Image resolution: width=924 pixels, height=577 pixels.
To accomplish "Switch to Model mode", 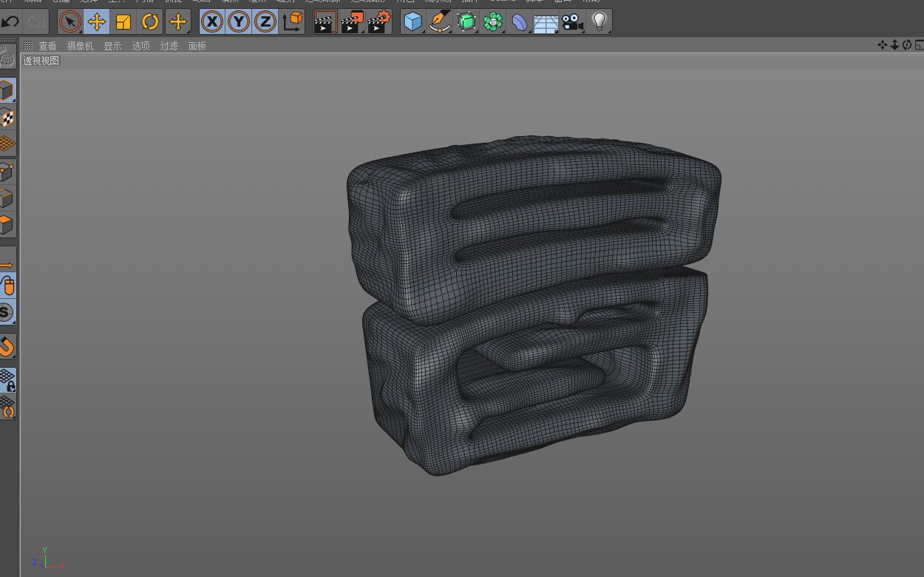I will pos(7,91).
